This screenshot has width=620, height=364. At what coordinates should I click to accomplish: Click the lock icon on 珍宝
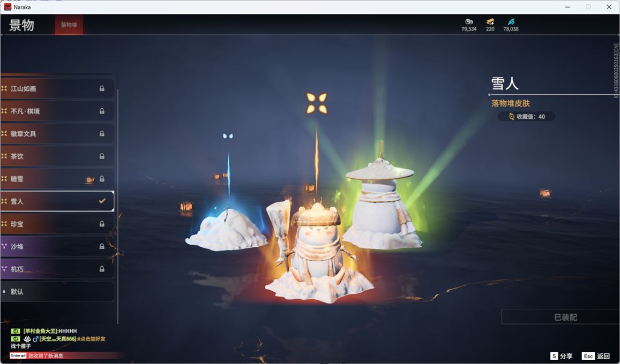pyautogui.click(x=102, y=223)
